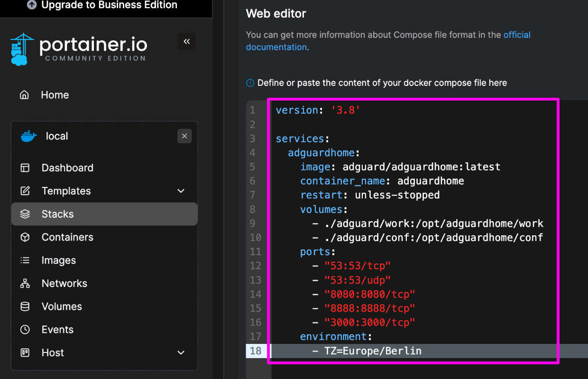Viewport: 588px width, 379px height.
Task: Click line number 1 in gutter
Action: click(x=253, y=110)
